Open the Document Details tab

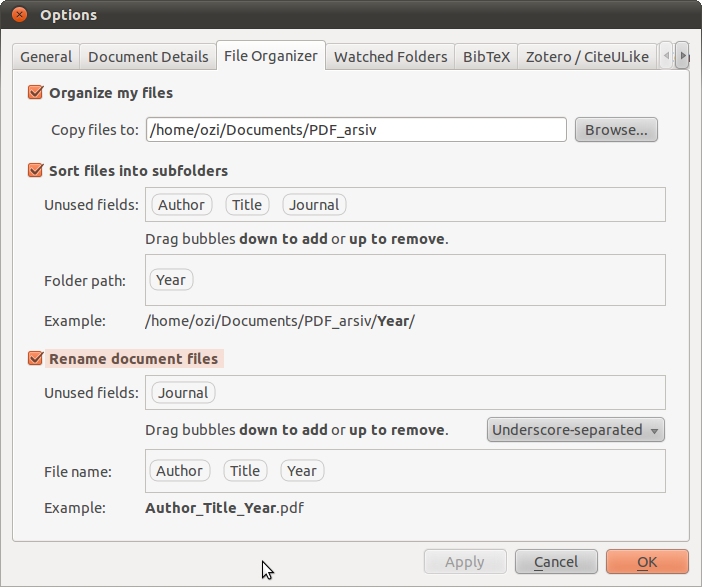(x=148, y=57)
